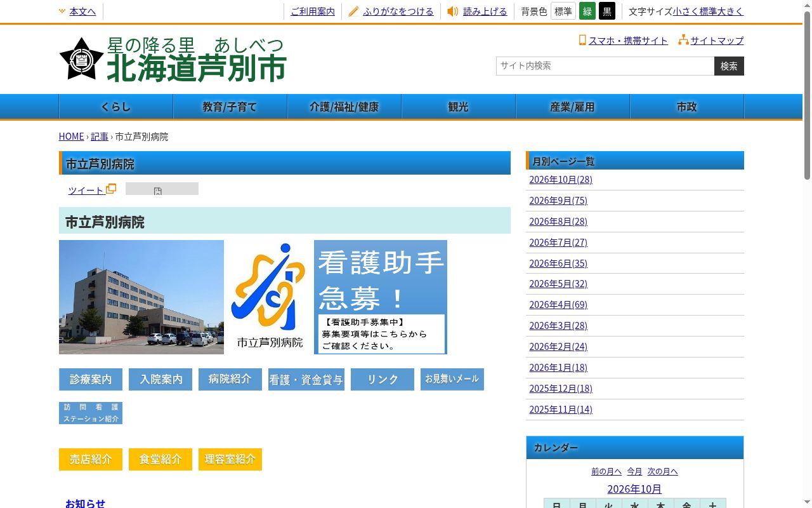Go to HOME in the breadcrumb
Image resolution: width=812 pixels, height=508 pixels.
pos(71,137)
